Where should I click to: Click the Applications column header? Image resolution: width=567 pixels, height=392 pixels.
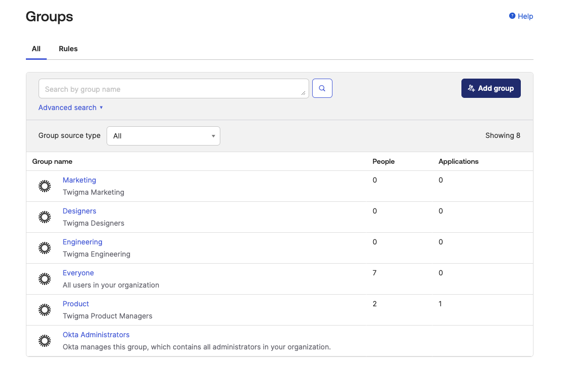tap(458, 161)
